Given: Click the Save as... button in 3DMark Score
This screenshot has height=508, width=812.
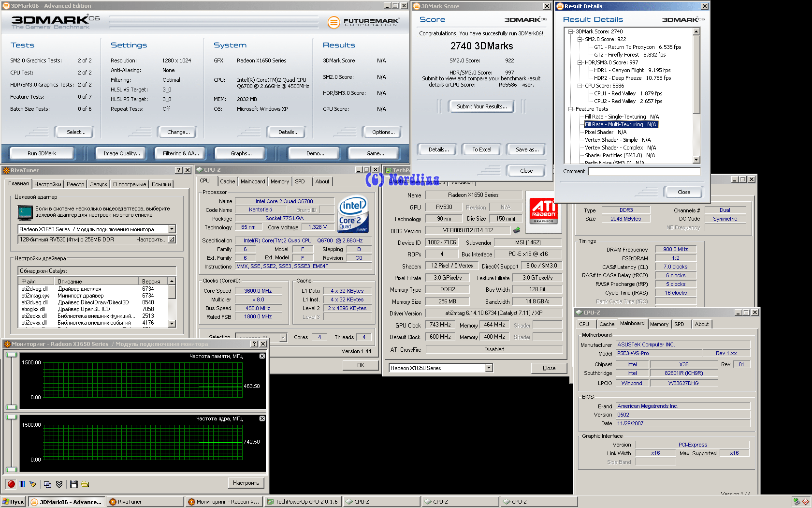Looking at the screenshot, I should (527, 149).
